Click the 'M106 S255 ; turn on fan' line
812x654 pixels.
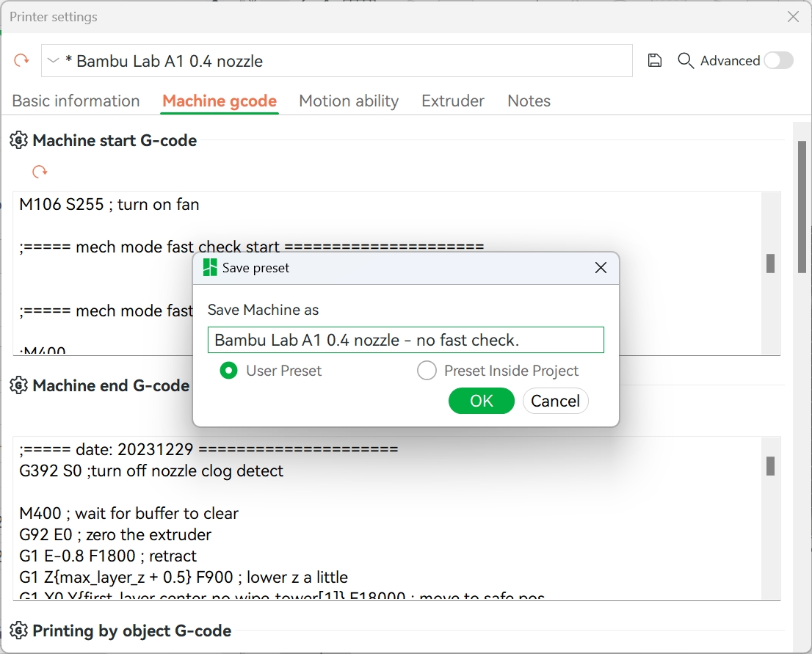109,205
